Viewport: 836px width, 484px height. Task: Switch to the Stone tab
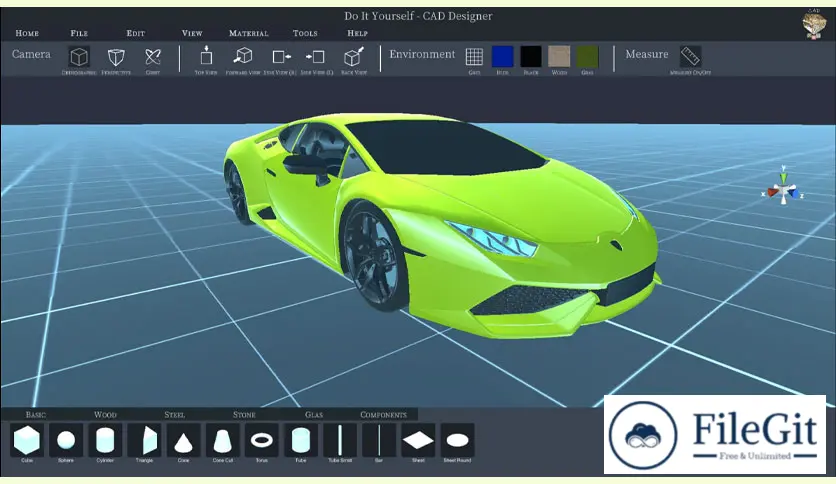pos(244,415)
